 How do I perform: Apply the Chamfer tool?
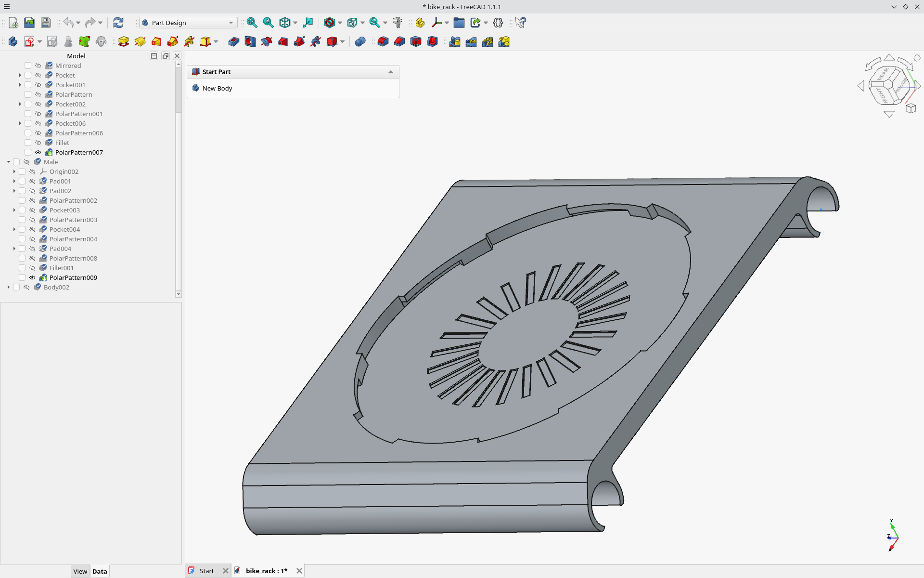[x=399, y=42]
